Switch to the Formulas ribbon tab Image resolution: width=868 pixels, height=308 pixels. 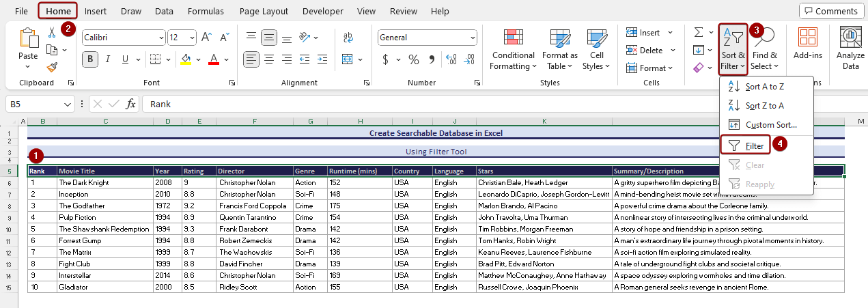tap(206, 11)
